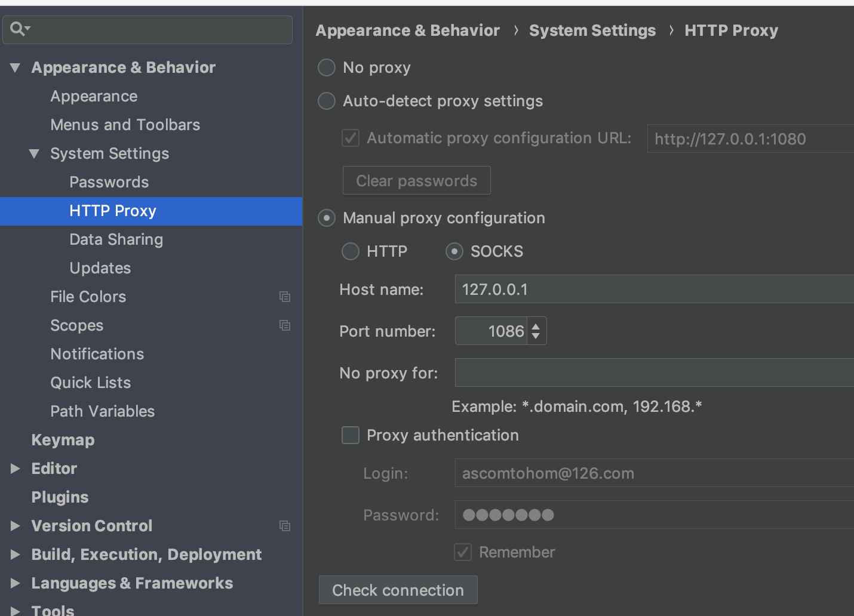Expand Build, Execution, Deployment category

pos(16,555)
